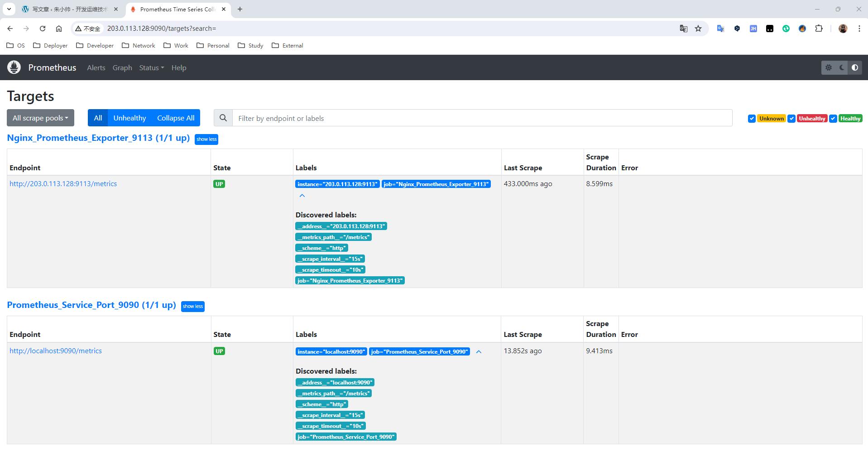Switch to the dark theme moon icon
The height and width of the screenshot is (466, 868).
pyautogui.click(x=842, y=67)
